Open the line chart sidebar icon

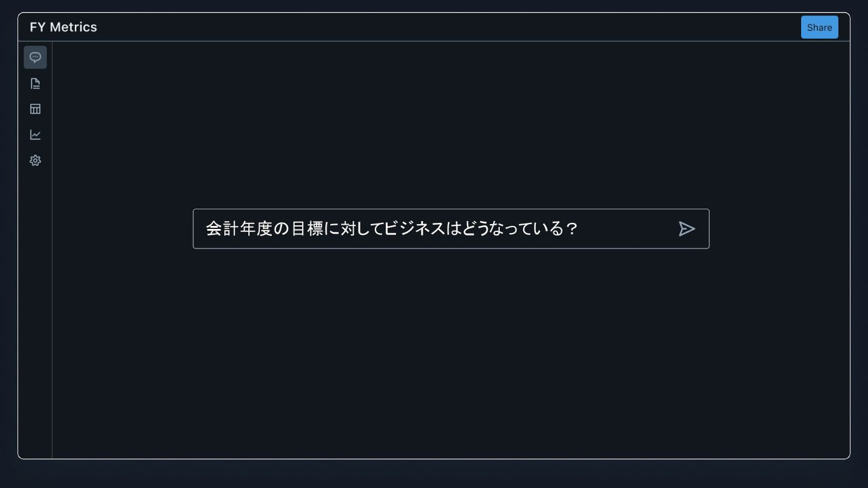pyautogui.click(x=35, y=135)
